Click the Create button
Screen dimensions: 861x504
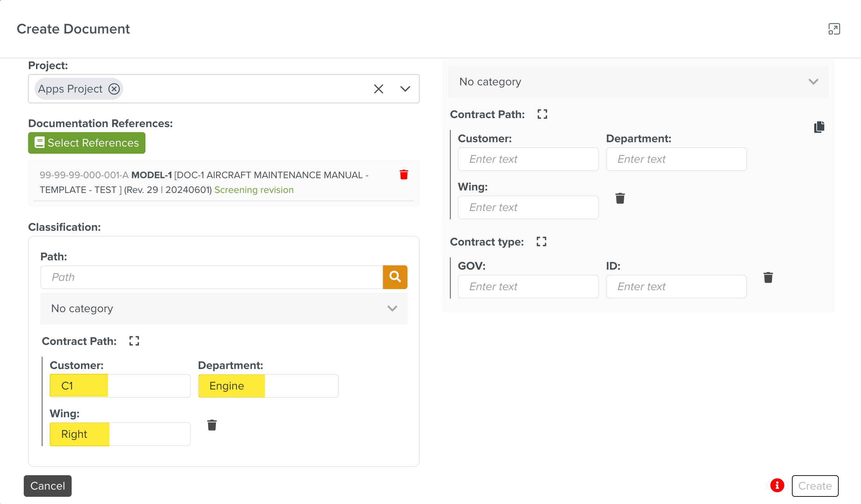pyautogui.click(x=815, y=486)
